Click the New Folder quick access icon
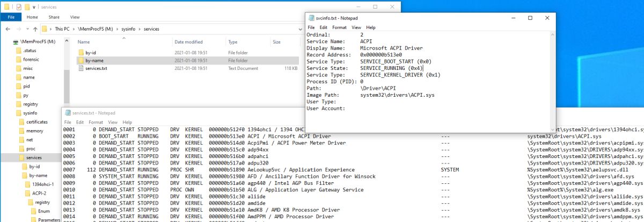 pos(28,7)
